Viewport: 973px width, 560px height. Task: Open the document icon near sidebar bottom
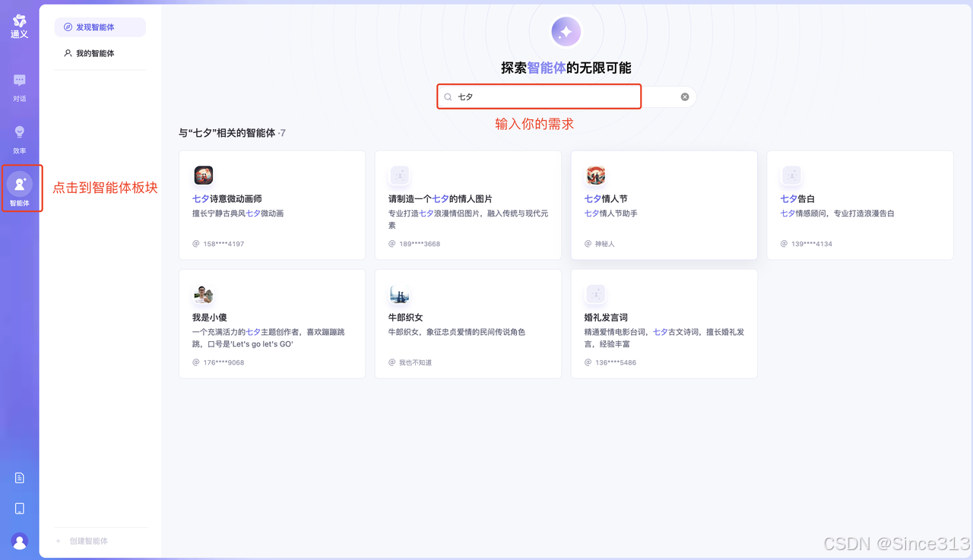point(19,477)
